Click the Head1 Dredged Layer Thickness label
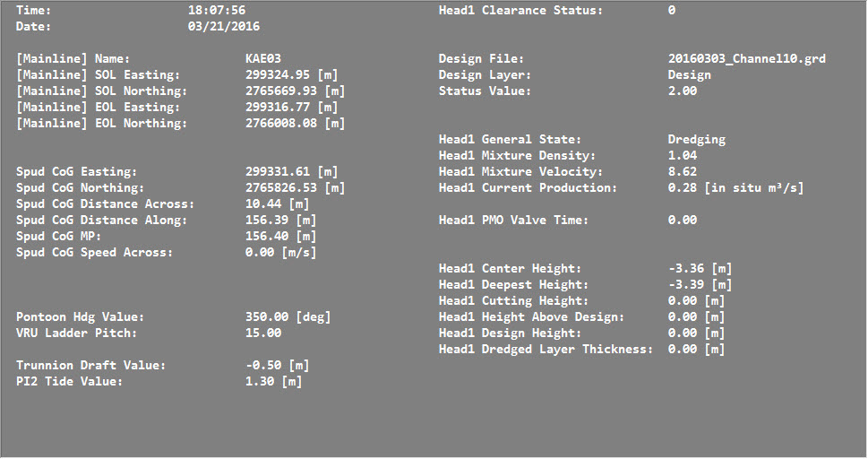Screen dimensions: 868x459 coord(546,350)
